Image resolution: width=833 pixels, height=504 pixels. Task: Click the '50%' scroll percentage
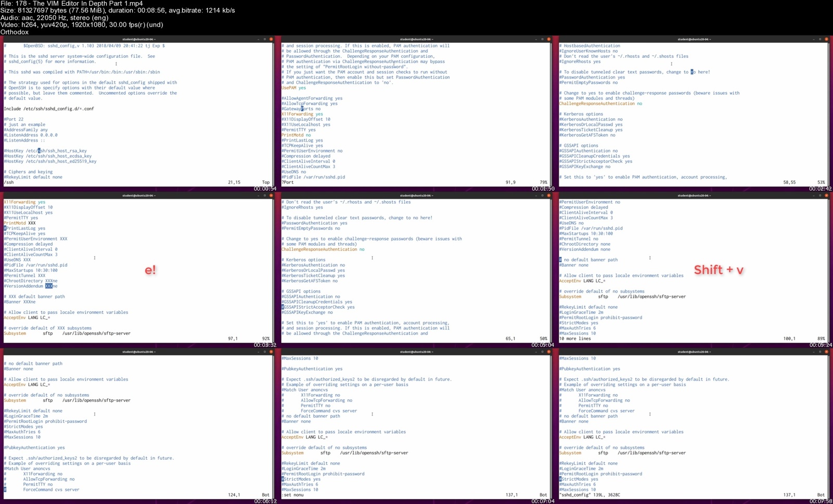click(544, 338)
